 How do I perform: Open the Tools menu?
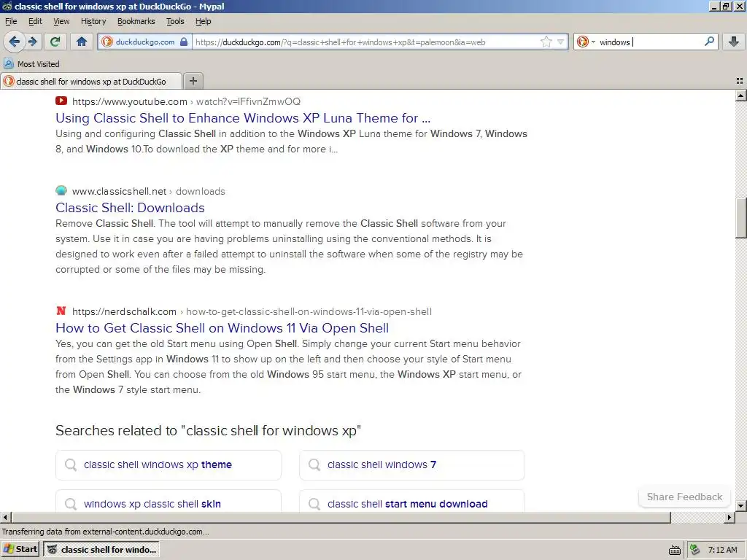coord(175,21)
